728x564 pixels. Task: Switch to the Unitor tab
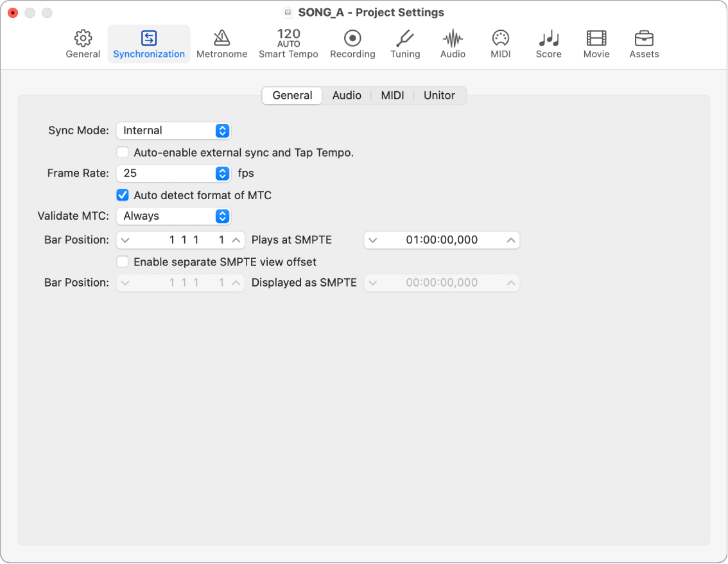(439, 96)
